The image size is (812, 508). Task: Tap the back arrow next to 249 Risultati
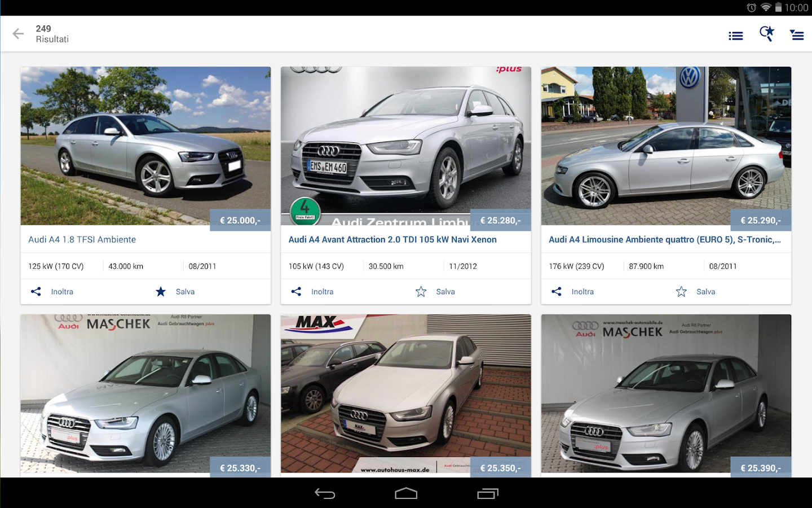(18, 33)
